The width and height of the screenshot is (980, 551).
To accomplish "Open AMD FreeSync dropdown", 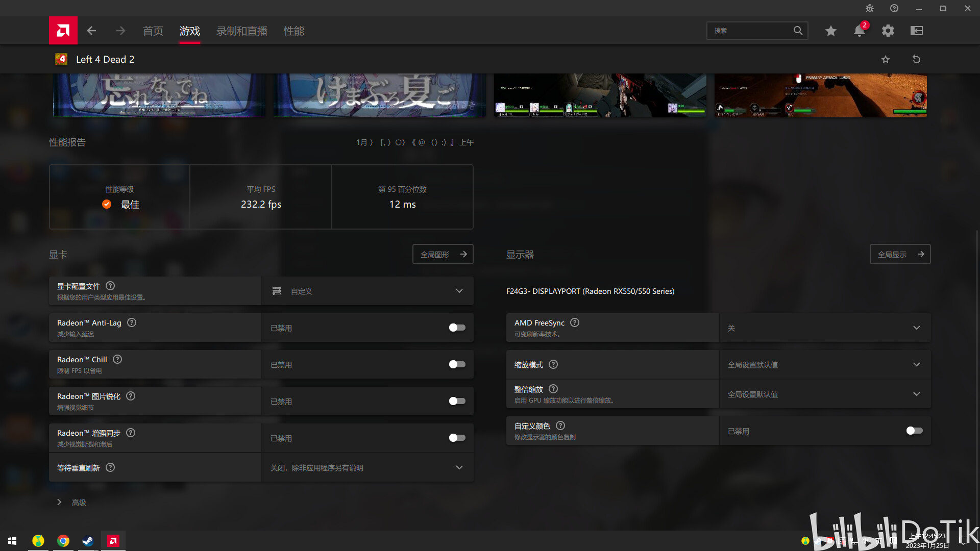I will 825,328.
